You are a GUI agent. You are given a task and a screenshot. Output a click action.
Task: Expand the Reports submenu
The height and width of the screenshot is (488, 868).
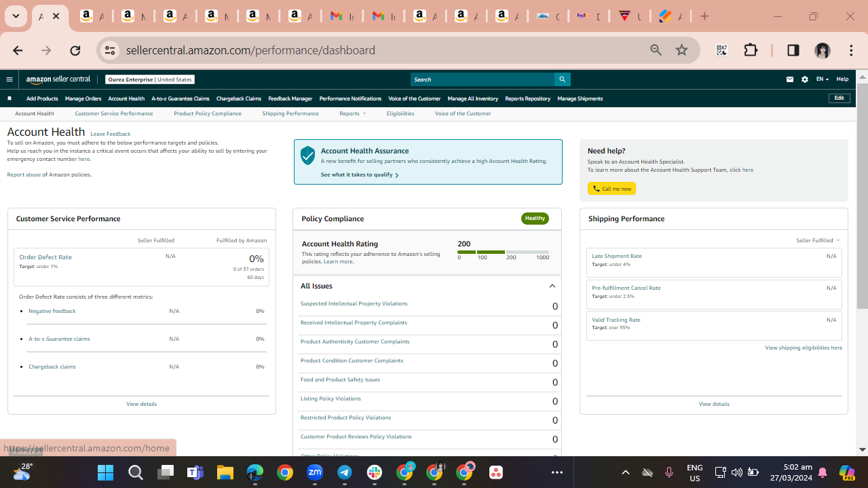[x=352, y=113]
